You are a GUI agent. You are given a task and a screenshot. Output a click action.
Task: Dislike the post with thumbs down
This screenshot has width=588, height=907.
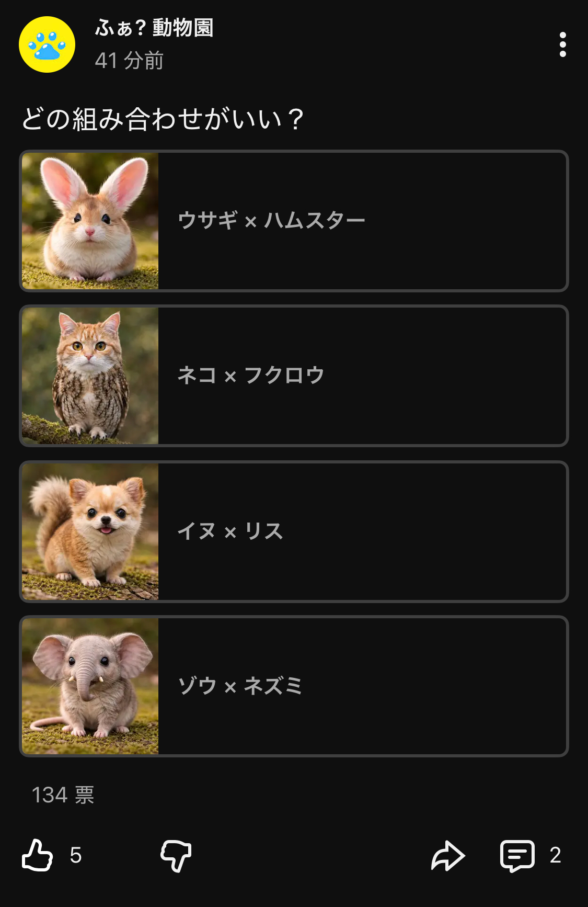[x=176, y=856]
